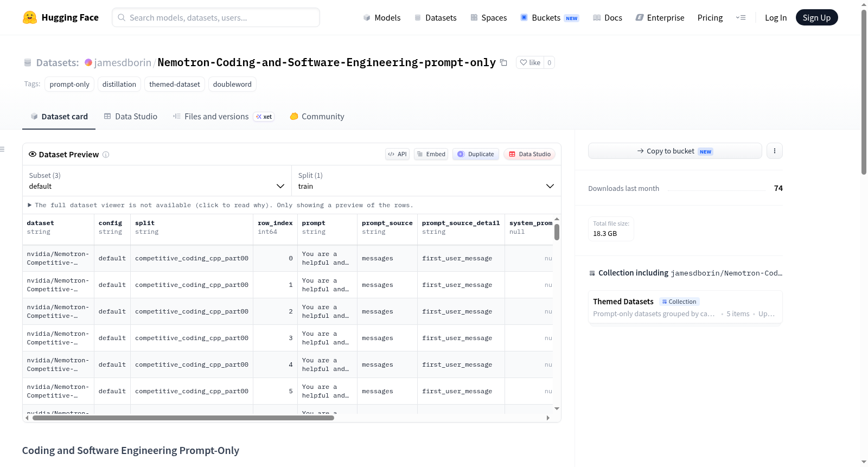Select the distillation tag
Screen dimensions: 868x467
pos(119,84)
